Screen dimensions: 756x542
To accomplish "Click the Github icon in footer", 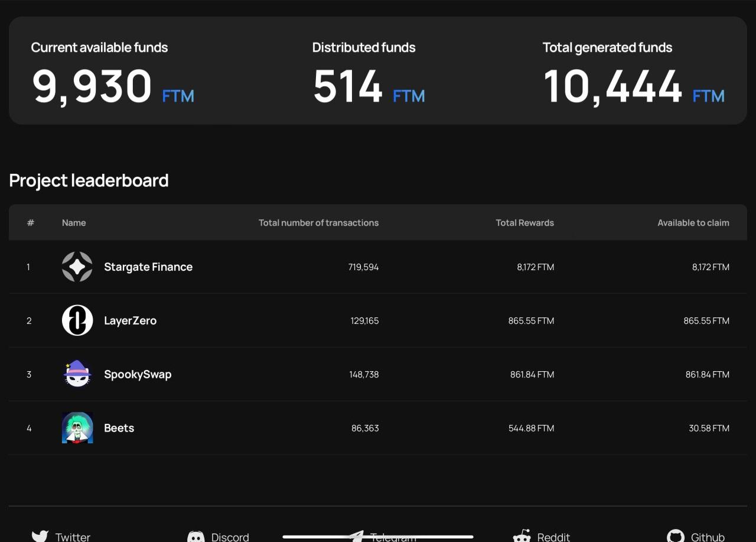I will [x=675, y=536].
